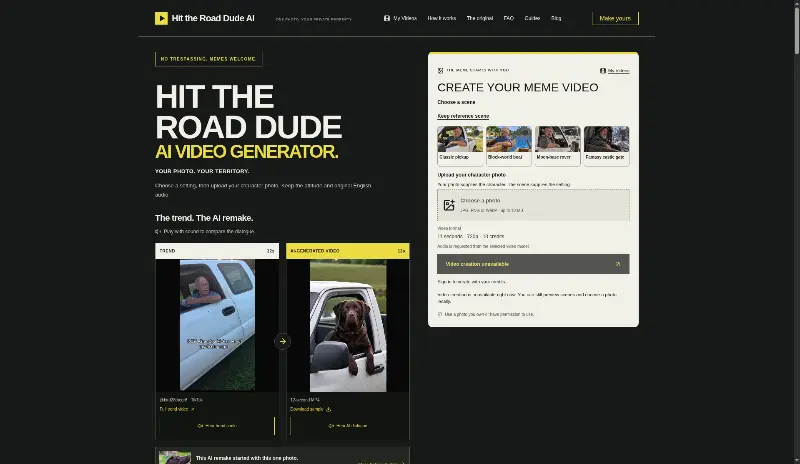Play the Trend video with man in truck
Screen dimensions: 800x464
[x=217, y=326]
